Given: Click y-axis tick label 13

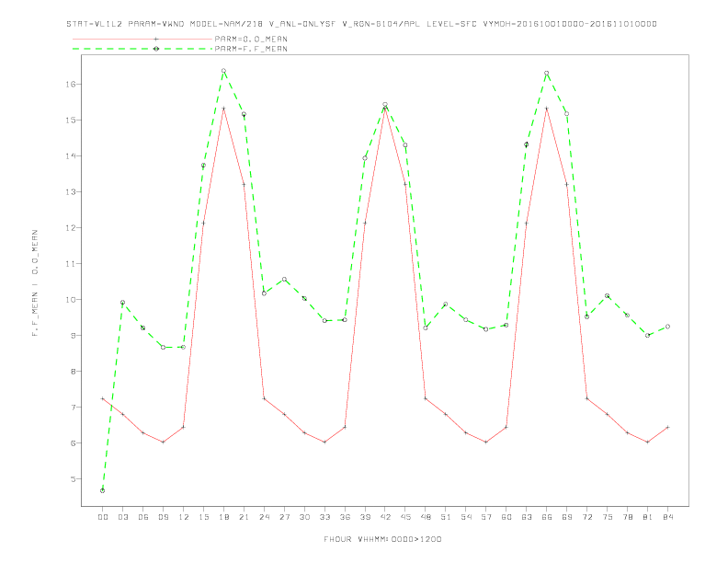Looking at the screenshot, I should point(71,192).
